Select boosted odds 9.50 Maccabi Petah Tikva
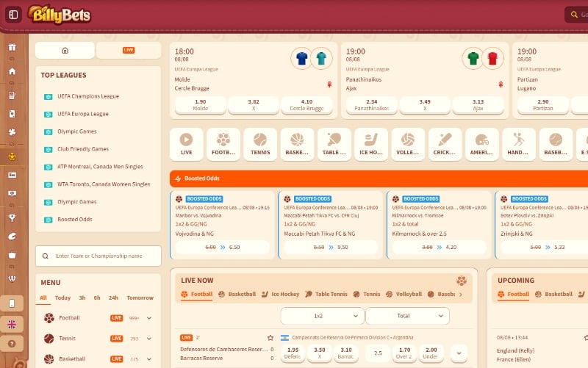 tap(331, 248)
